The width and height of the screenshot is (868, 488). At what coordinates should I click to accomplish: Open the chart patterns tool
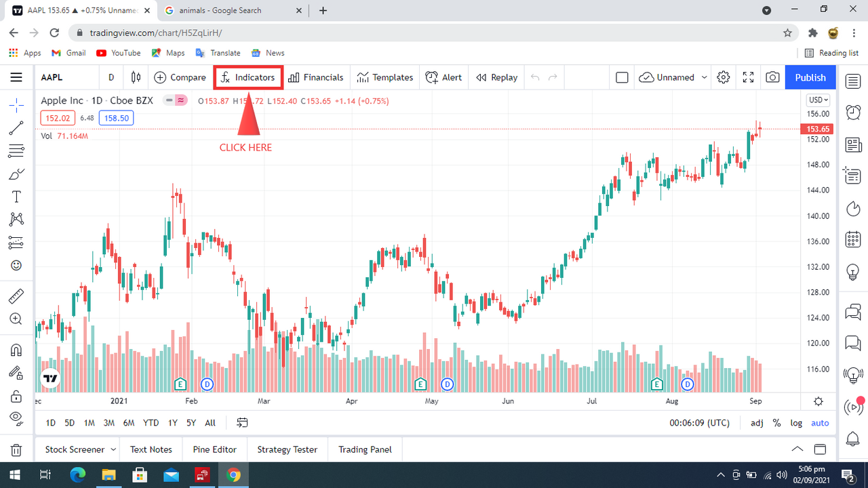[x=16, y=219]
